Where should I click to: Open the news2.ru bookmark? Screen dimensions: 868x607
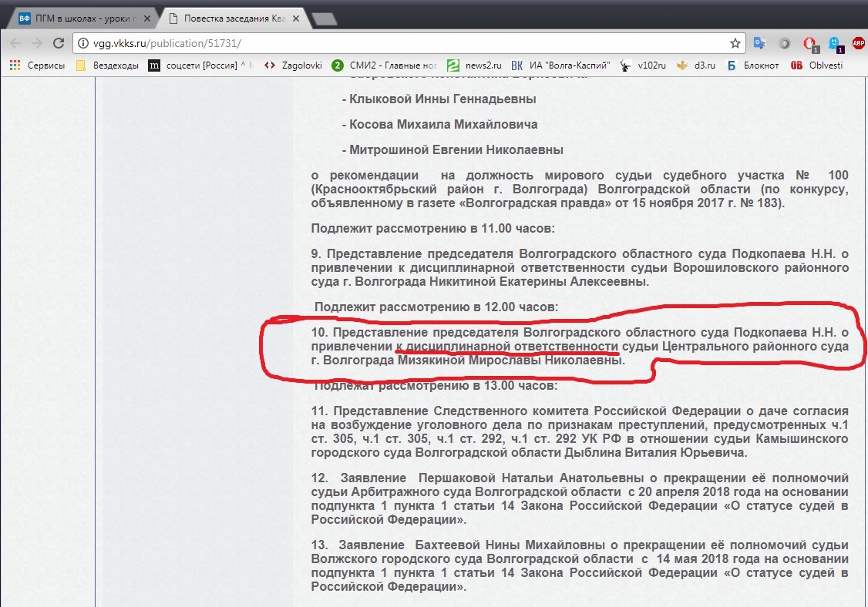pos(474,65)
